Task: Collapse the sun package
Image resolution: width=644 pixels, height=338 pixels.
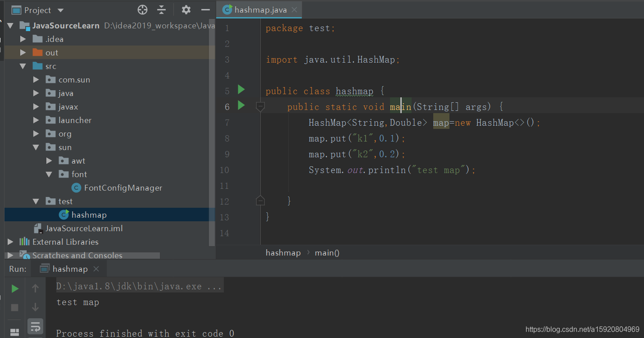Action: tap(36, 147)
